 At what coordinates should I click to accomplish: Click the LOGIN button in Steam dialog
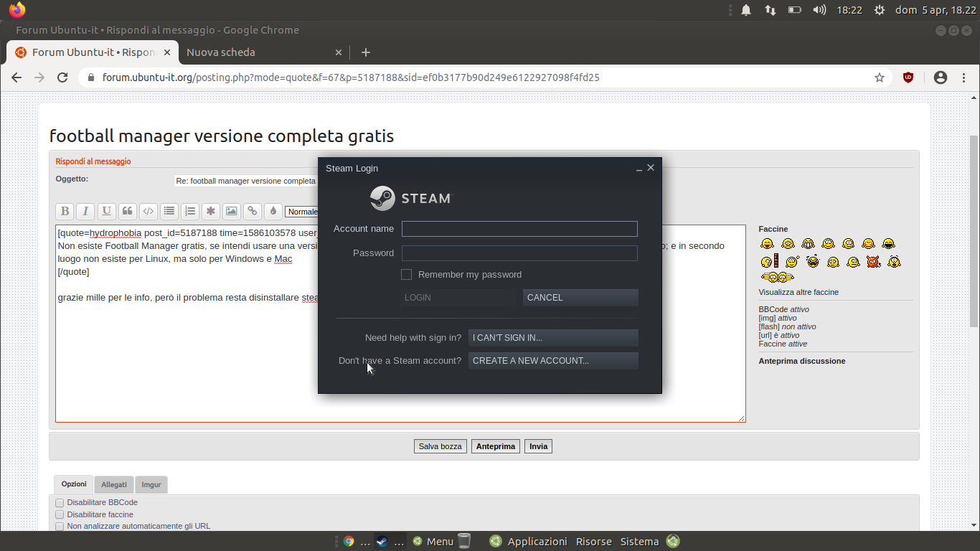[458, 298]
